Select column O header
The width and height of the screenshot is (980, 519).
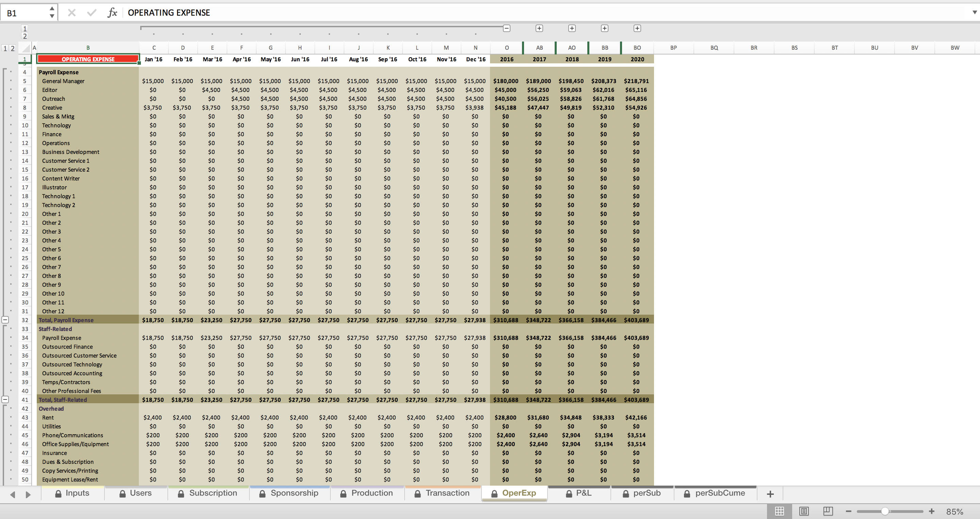click(x=507, y=48)
